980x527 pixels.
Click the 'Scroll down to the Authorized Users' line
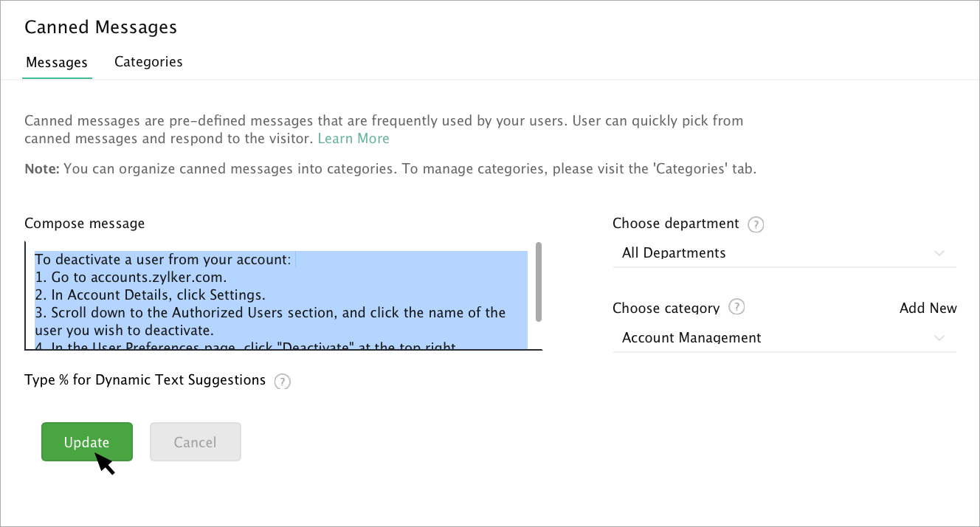coord(270,312)
